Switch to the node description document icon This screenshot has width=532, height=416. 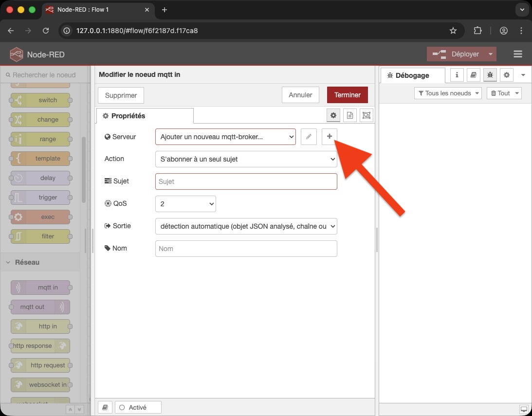tap(349, 115)
